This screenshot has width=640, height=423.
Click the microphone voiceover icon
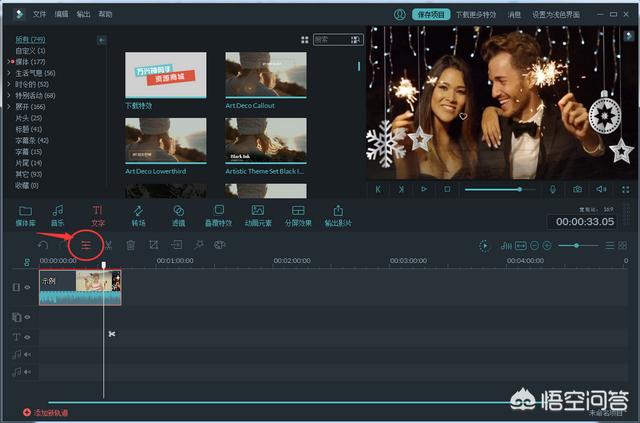552,189
